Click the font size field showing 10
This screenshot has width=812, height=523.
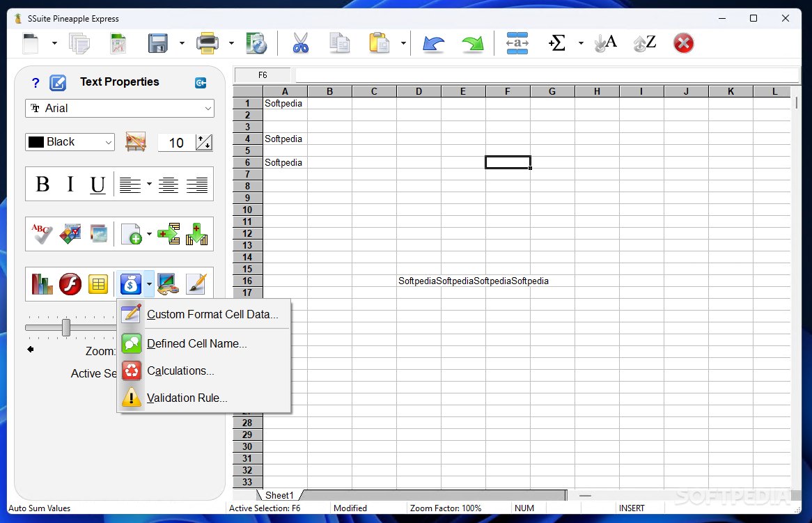click(177, 142)
